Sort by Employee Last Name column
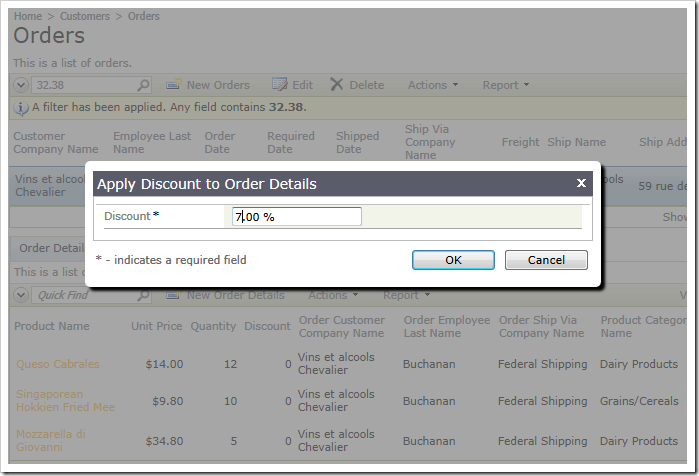Image resolution: width=699 pixels, height=476 pixels. 152,143
